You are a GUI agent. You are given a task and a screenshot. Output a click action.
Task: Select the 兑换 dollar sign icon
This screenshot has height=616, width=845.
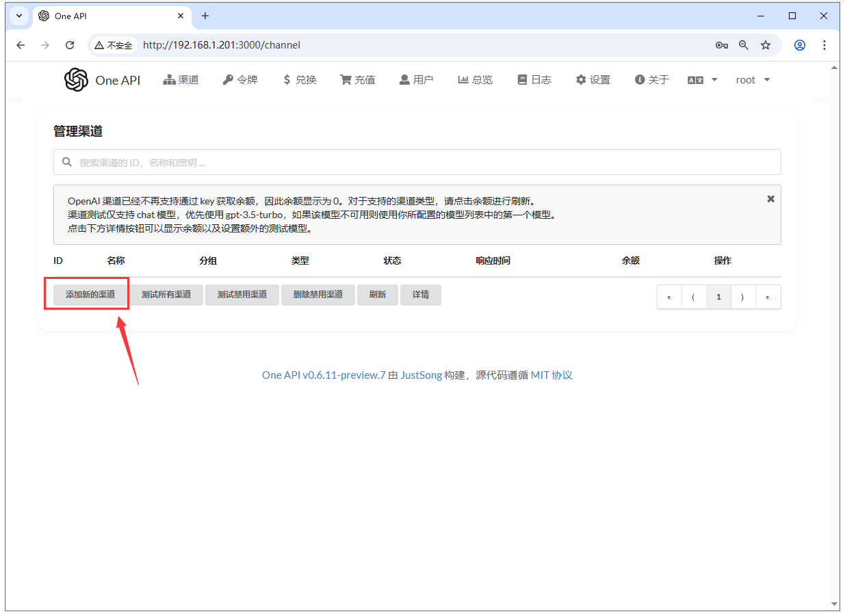click(x=287, y=79)
